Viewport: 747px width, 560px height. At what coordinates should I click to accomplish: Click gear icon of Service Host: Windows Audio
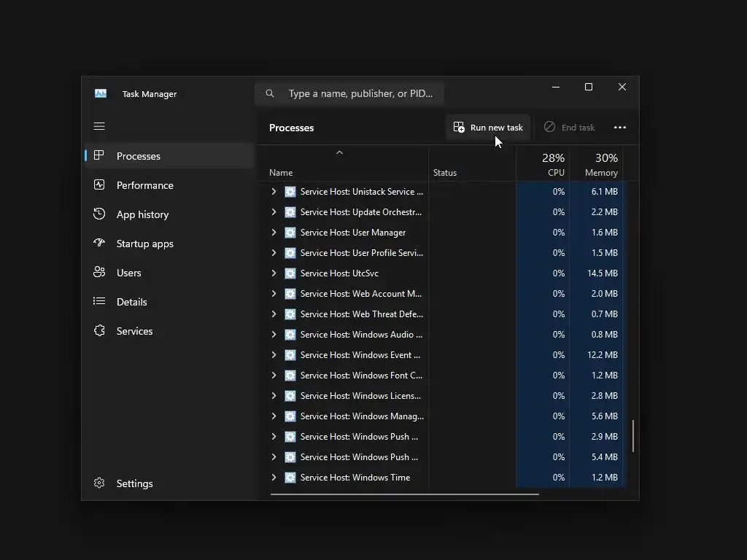[290, 335]
